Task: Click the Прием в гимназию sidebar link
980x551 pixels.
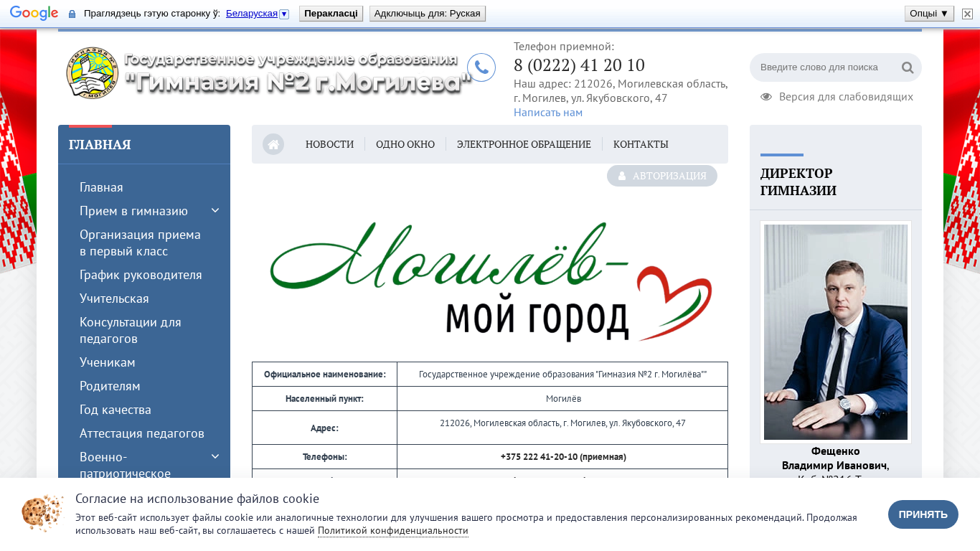Action: pyautogui.click(x=133, y=211)
